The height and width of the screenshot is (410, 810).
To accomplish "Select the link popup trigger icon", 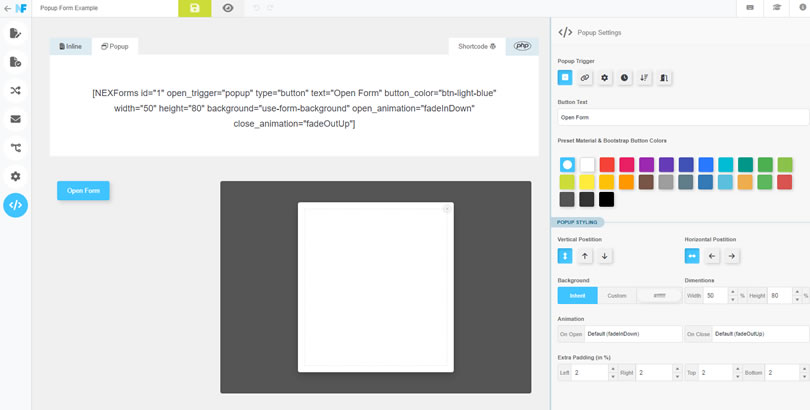I will pos(585,77).
